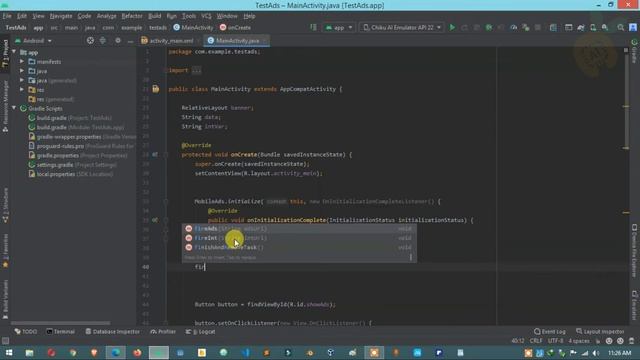Select the MainActivity.java editor tab

[x=237, y=40]
